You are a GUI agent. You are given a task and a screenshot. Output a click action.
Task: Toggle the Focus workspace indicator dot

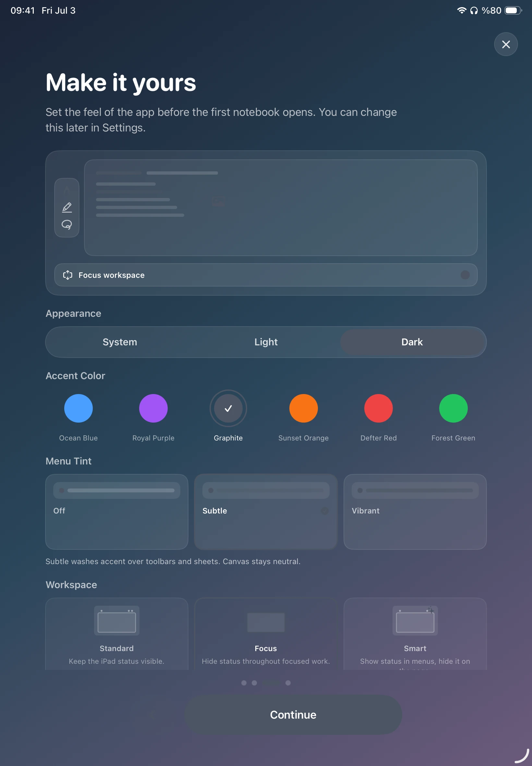pos(465,275)
